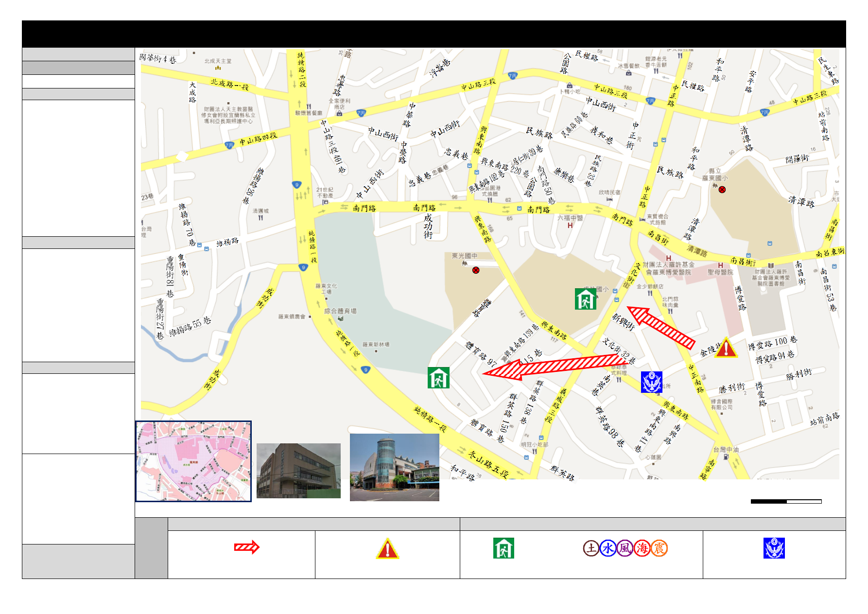This screenshot has width=868, height=614.
Task: Click the brown 土 circle in the legend
Action: point(591,548)
